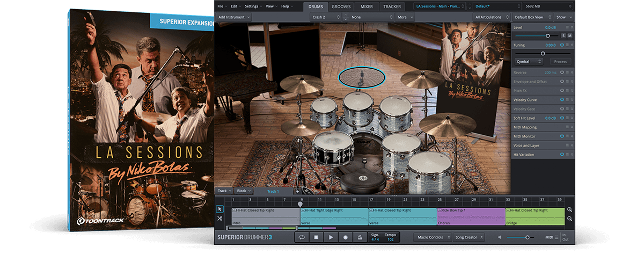Toggle the Hit Variation power button

pyautogui.click(x=562, y=155)
